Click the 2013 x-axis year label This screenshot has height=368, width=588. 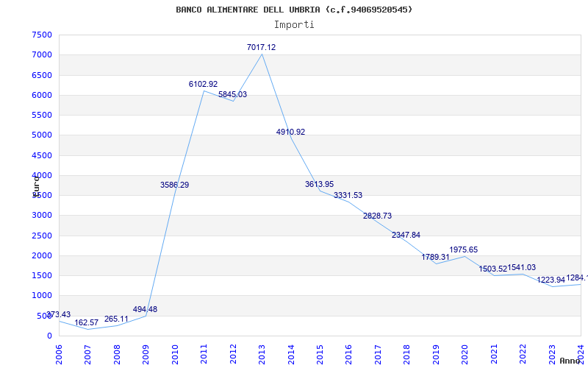(x=262, y=355)
